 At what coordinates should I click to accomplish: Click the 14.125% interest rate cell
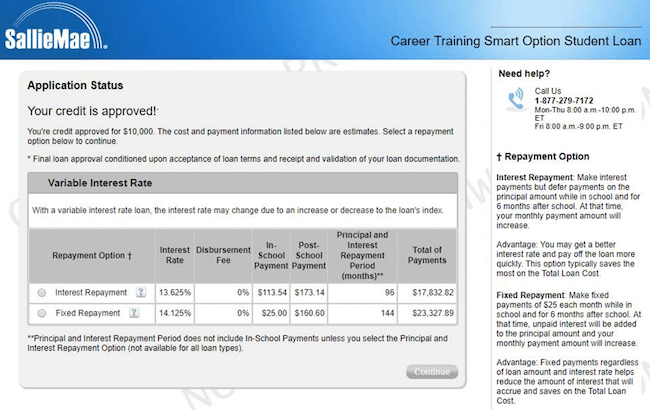pyautogui.click(x=175, y=313)
